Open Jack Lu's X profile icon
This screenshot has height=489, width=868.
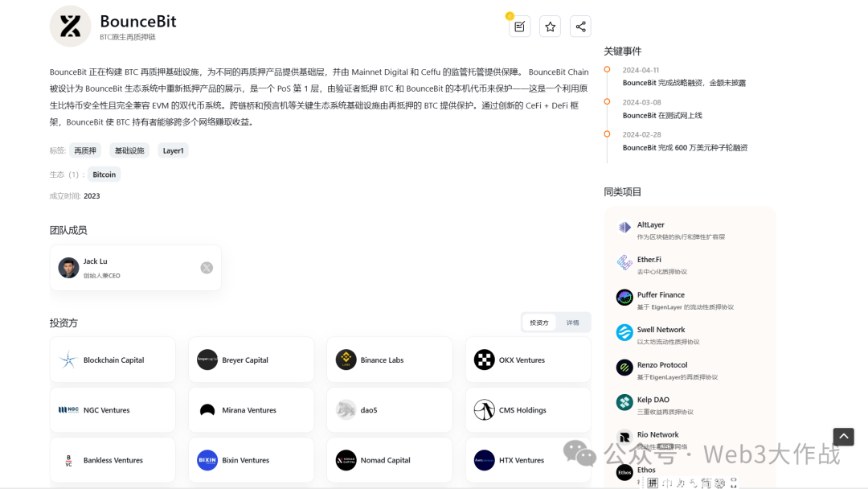click(207, 268)
